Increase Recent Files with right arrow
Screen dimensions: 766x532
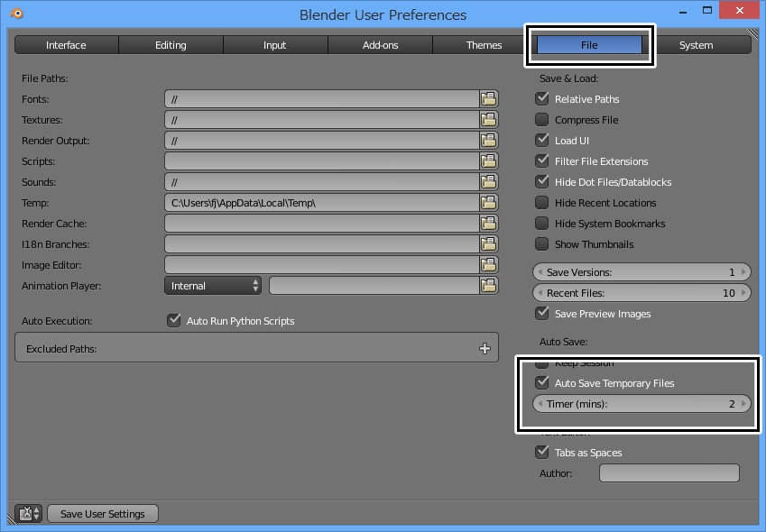coord(743,293)
